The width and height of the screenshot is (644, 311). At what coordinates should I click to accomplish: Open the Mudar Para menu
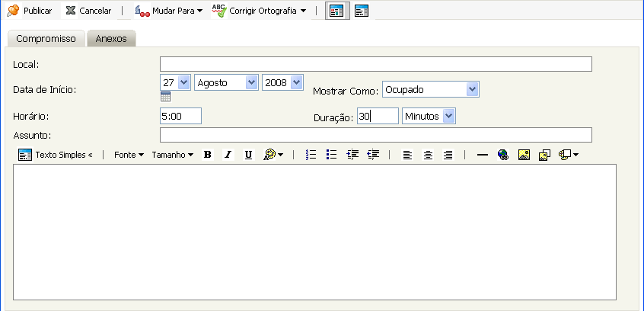(x=168, y=11)
